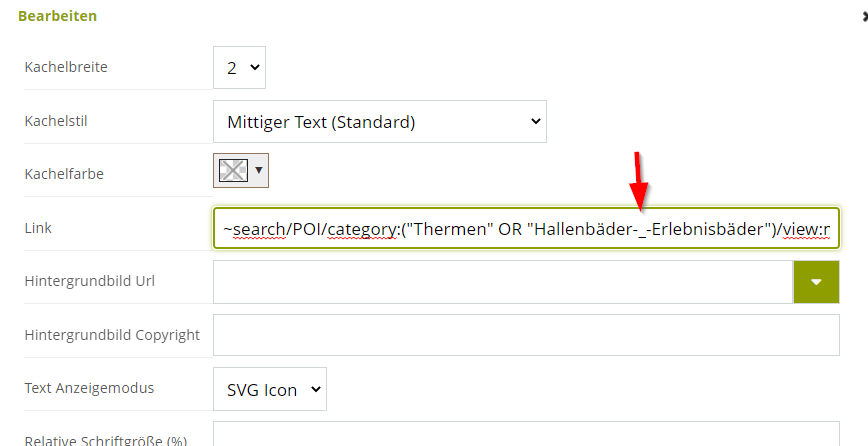The image size is (868, 446).
Task: Open the Kachelstil dropdown Mittiger Text (Standard)
Action: click(x=380, y=121)
